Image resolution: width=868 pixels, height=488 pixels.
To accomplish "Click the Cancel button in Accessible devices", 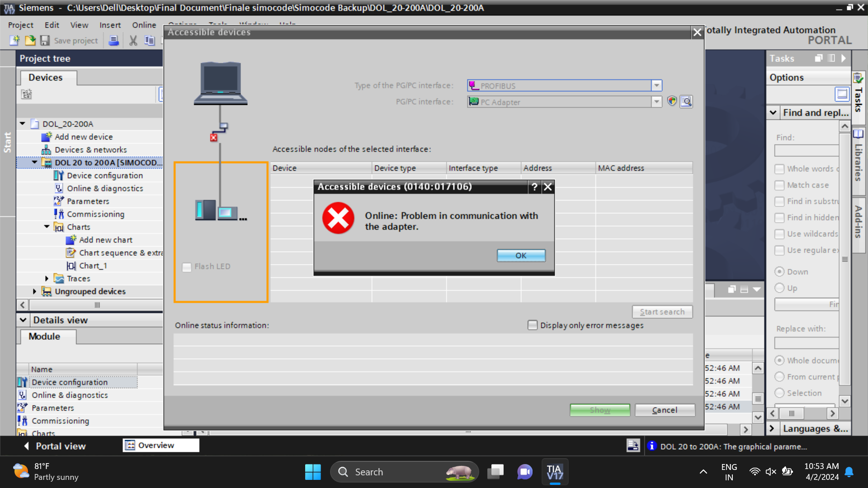I will pyautogui.click(x=665, y=410).
